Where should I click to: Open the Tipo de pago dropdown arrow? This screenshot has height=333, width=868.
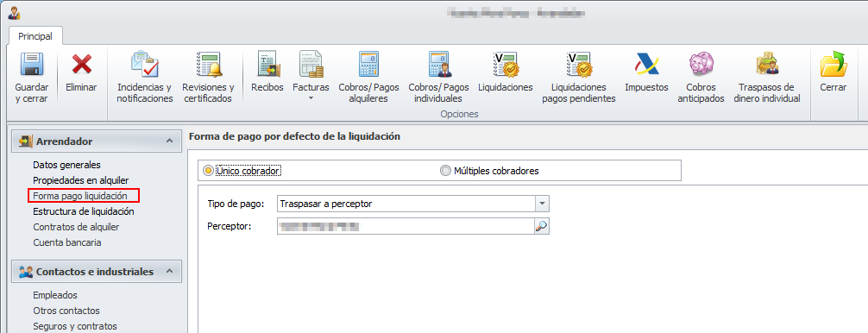point(542,204)
